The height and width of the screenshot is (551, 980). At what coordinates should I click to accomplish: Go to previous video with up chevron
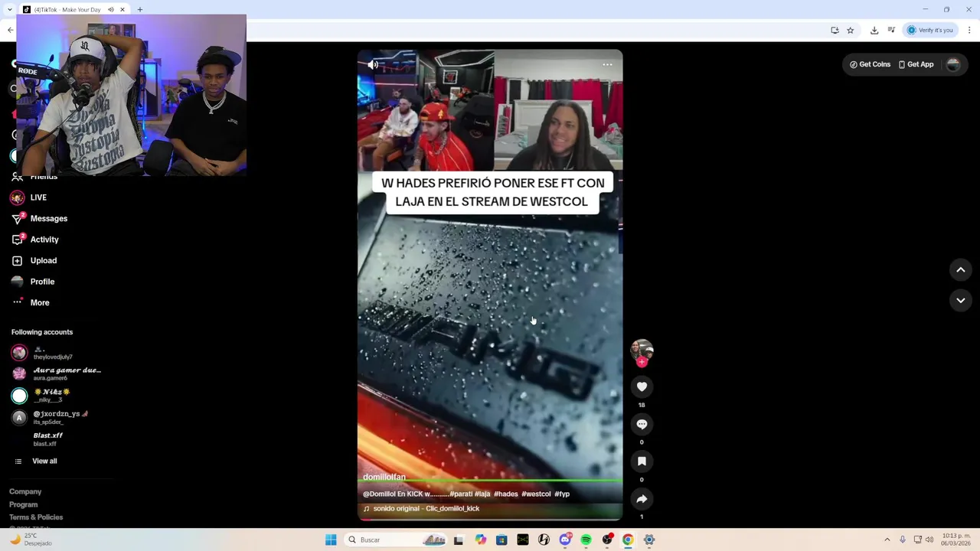pyautogui.click(x=961, y=269)
